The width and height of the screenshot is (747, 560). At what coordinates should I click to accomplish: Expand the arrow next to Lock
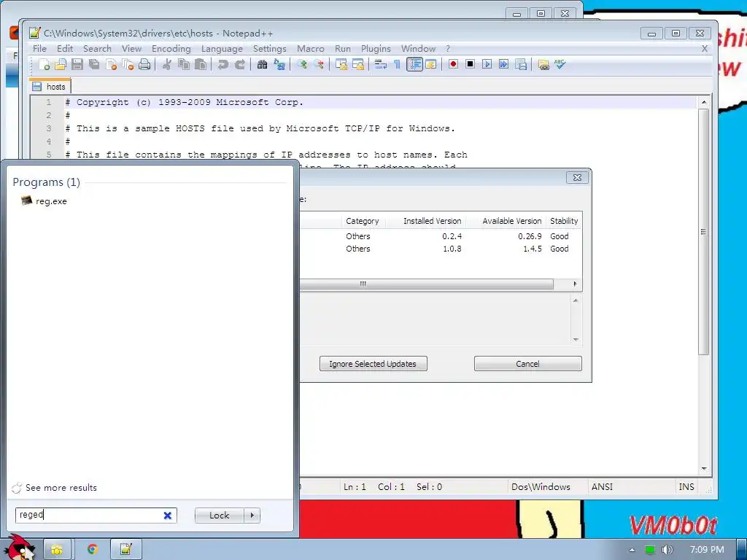pos(252,516)
